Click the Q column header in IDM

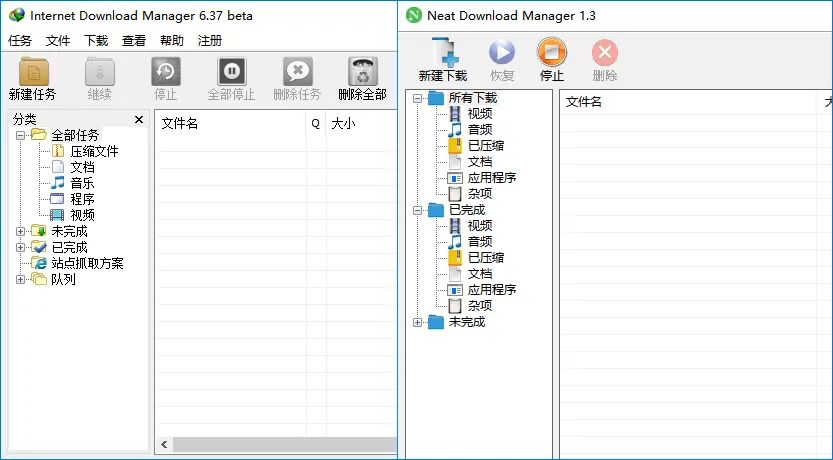pos(316,124)
